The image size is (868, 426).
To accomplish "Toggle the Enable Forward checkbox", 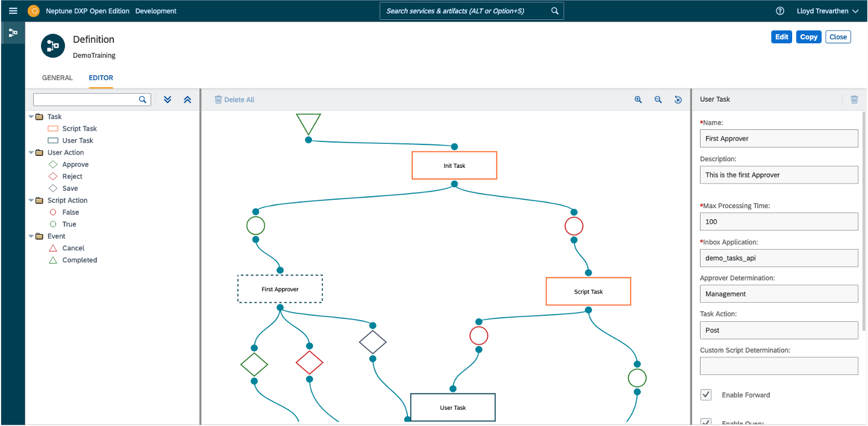I will pyautogui.click(x=706, y=395).
